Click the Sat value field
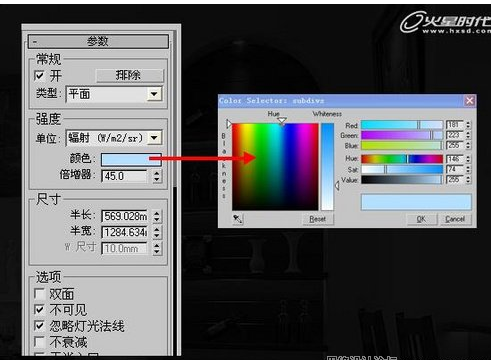The width and height of the screenshot is (491, 360). coord(455,169)
